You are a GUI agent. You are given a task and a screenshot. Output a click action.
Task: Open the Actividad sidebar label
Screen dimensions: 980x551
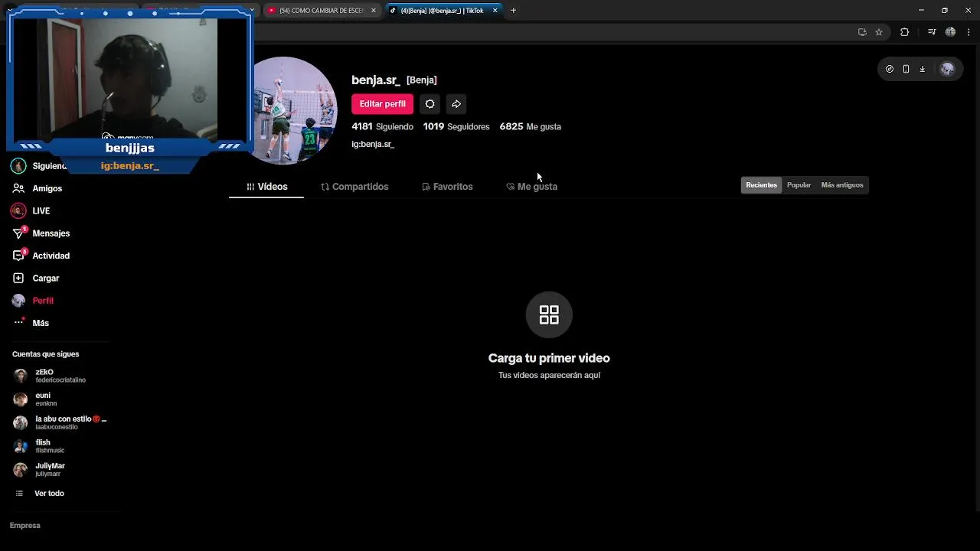pyautogui.click(x=51, y=256)
